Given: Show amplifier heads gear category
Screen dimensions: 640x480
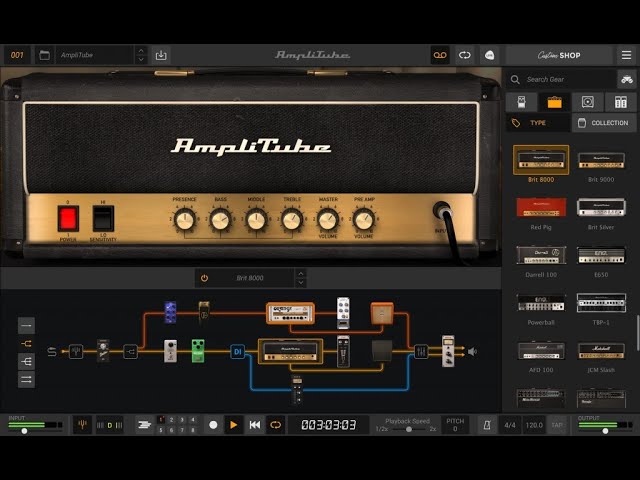Looking at the screenshot, I should tap(554, 102).
